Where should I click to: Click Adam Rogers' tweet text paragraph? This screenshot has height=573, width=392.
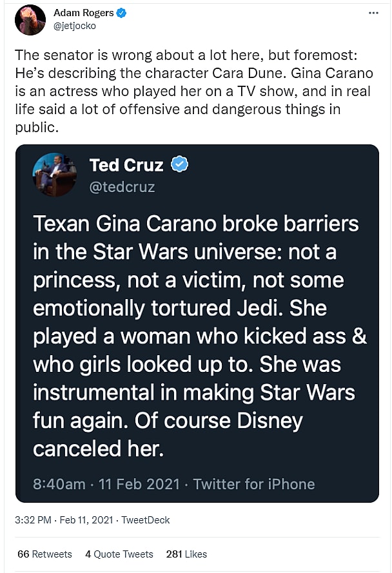pyautogui.click(x=193, y=92)
